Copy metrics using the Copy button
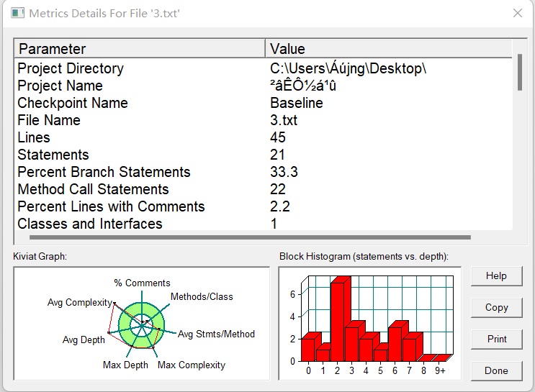 point(496,307)
